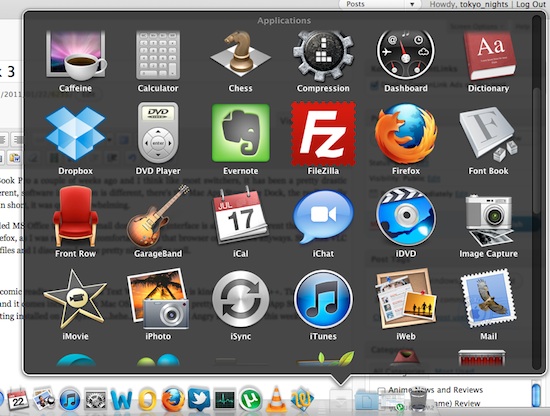Launch iPhoto from the Applications grid

pyautogui.click(x=158, y=299)
